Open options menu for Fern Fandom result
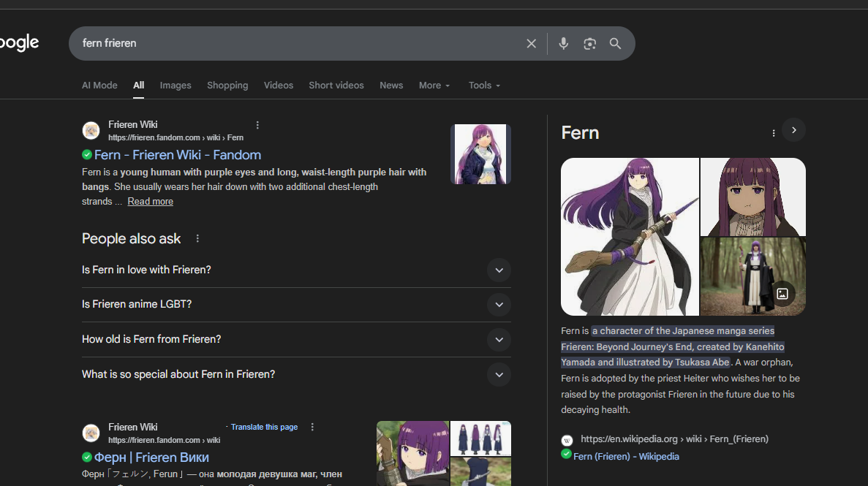Viewport: 868px width, 486px height. (257, 125)
